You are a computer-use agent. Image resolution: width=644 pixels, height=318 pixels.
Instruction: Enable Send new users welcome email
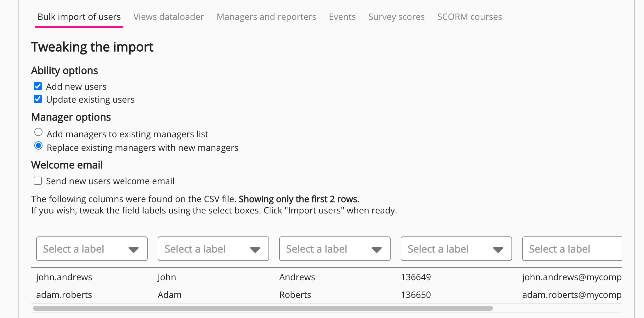point(38,181)
